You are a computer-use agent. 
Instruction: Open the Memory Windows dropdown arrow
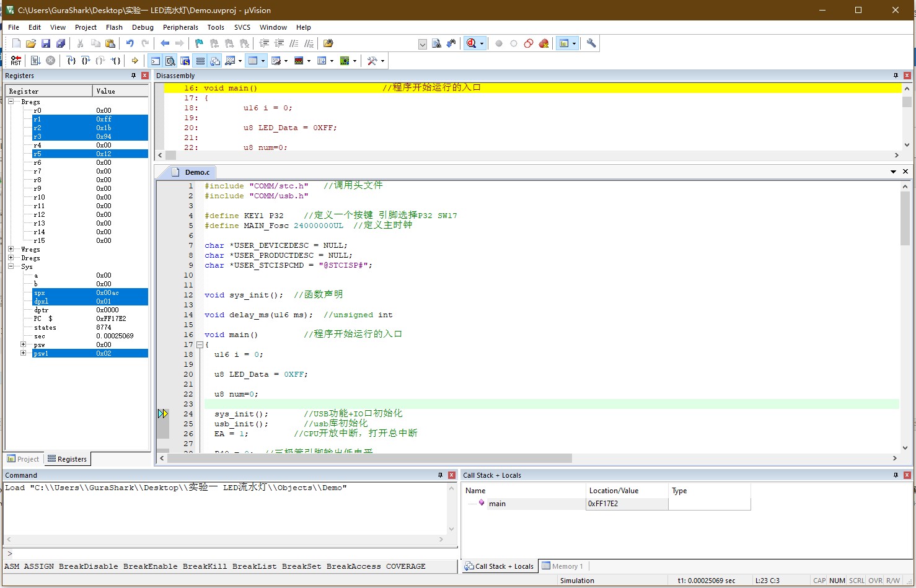[263, 61]
